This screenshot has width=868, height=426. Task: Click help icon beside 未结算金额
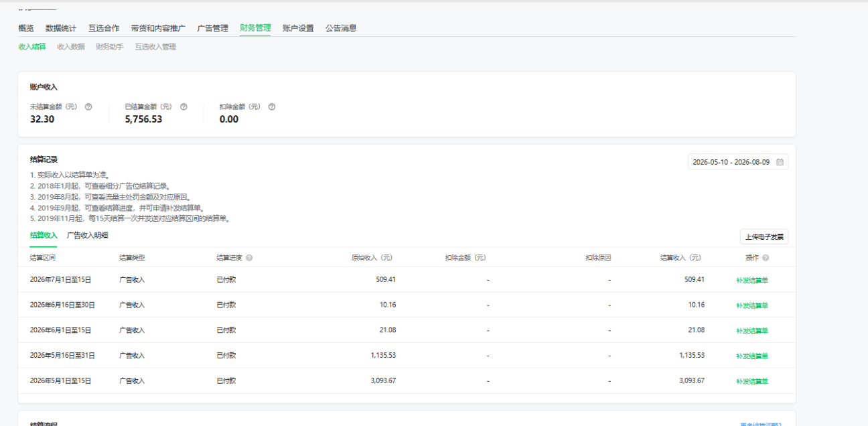coord(88,106)
